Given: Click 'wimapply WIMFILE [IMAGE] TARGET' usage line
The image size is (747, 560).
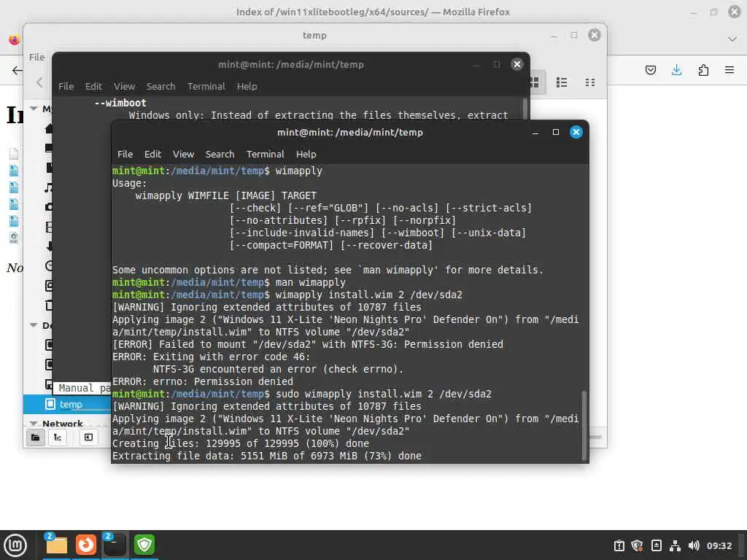Looking at the screenshot, I should (226, 195).
